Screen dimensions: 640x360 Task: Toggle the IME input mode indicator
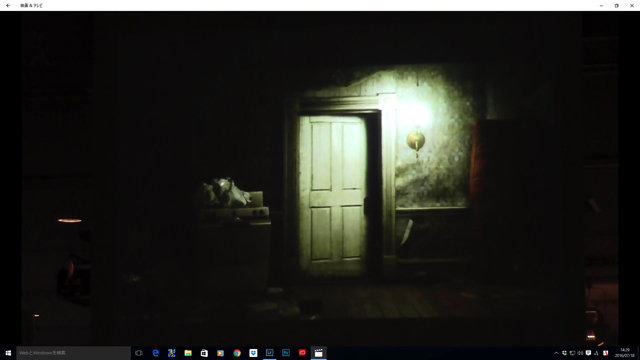pyautogui.click(x=596, y=353)
